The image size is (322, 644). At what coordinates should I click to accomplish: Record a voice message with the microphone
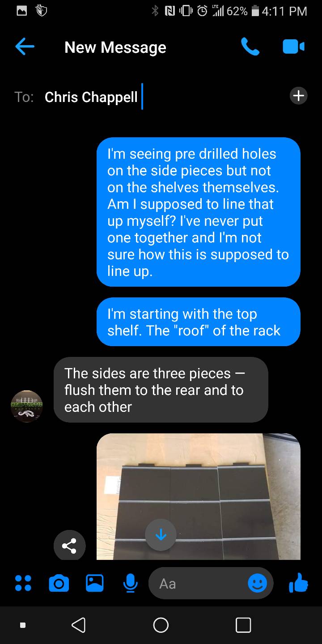(x=130, y=583)
